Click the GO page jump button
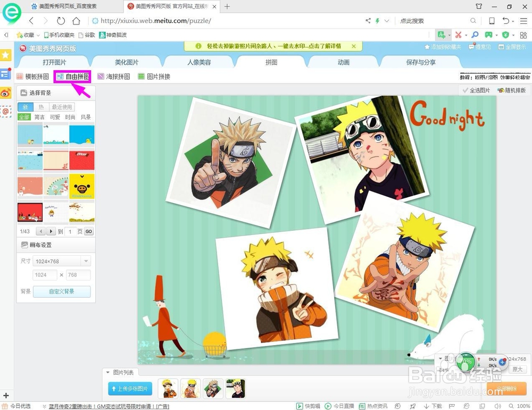This screenshot has height=410, width=532. click(88, 231)
